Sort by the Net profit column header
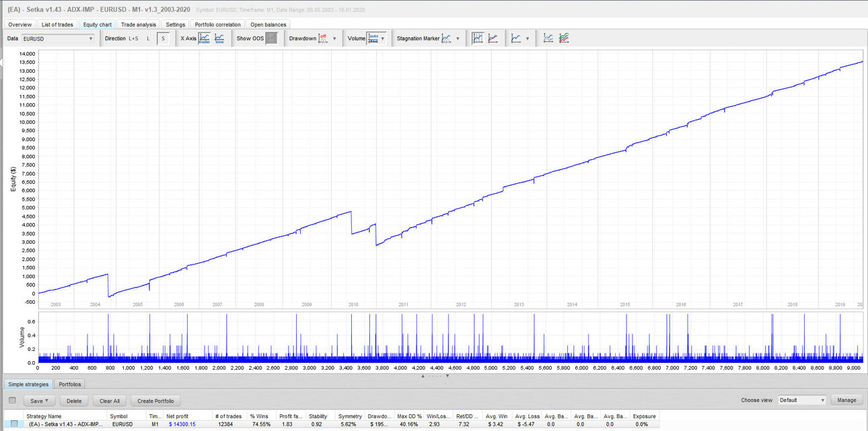Screen dimensions: 868x431 188,416
